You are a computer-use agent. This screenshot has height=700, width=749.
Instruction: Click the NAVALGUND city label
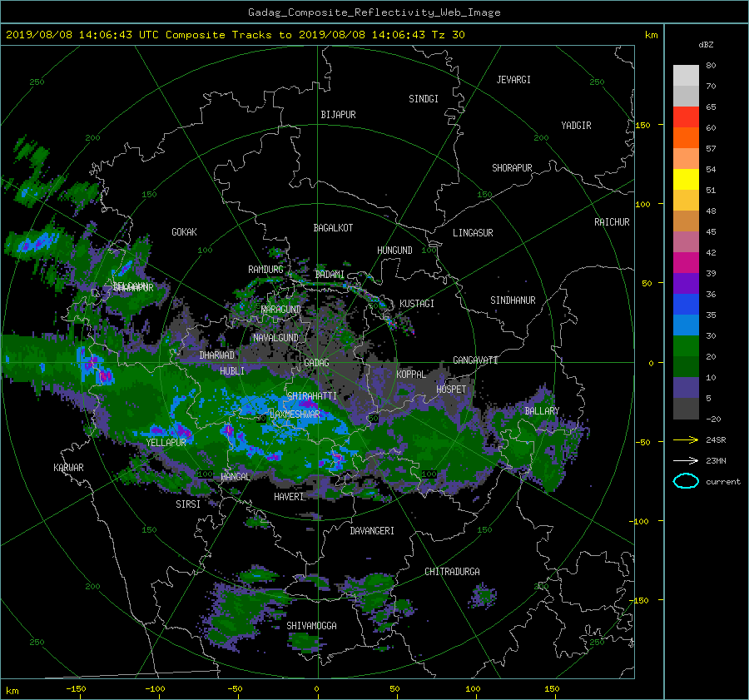(275, 337)
